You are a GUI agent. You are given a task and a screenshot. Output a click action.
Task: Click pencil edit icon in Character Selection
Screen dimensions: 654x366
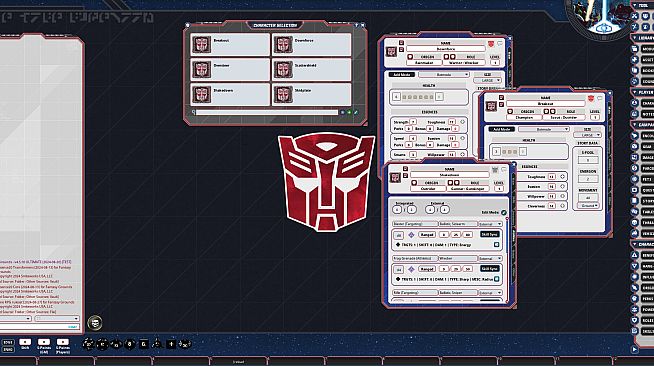point(356,112)
